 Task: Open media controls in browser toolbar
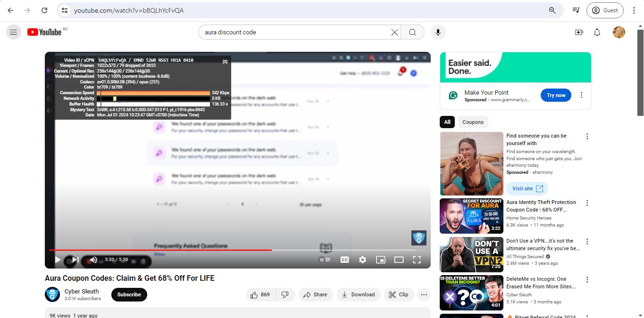click(576, 10)
